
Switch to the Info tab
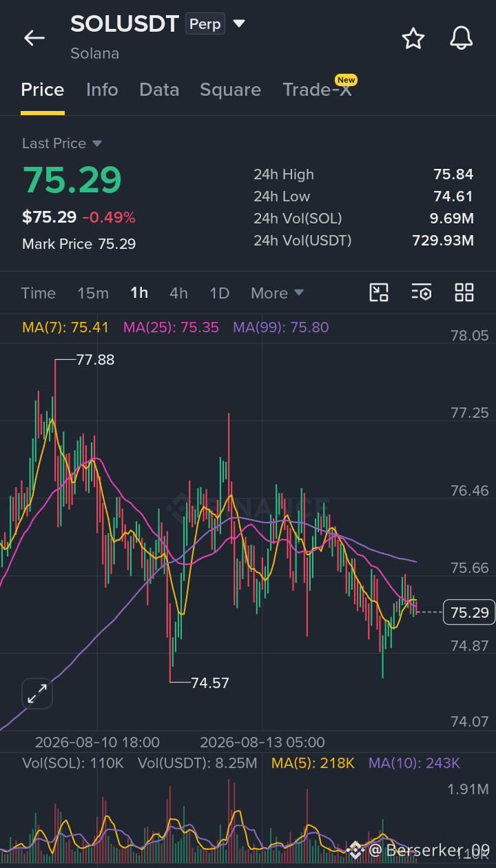point(102,90)
